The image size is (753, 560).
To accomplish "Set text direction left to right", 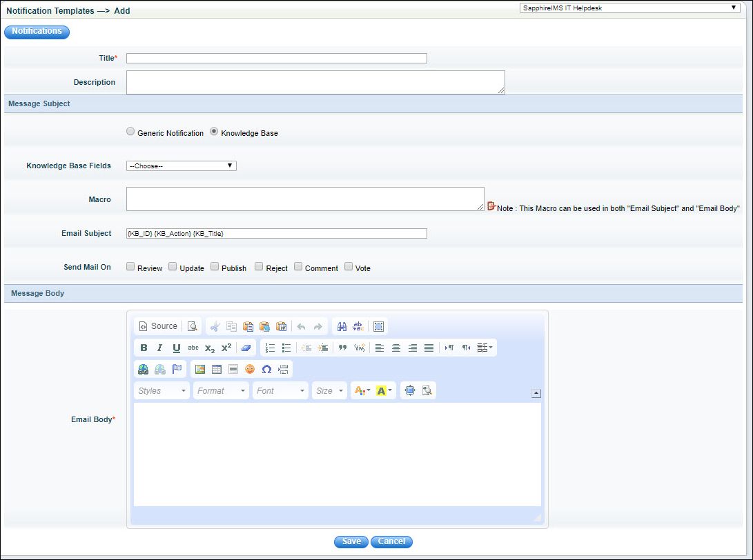I will 449,348.
